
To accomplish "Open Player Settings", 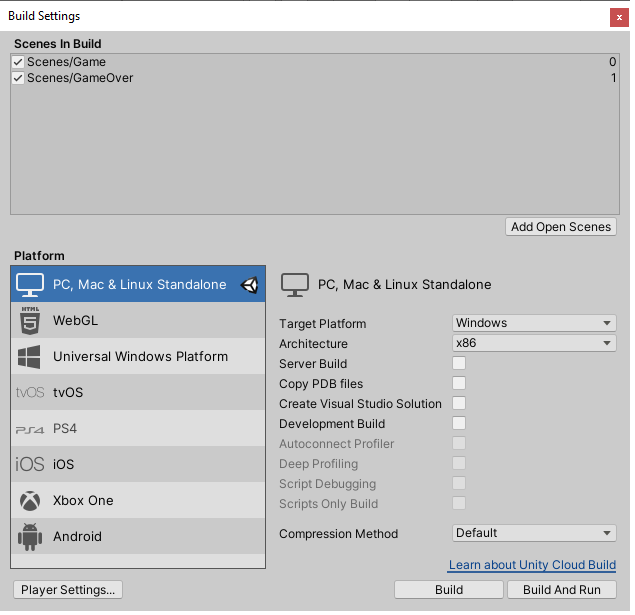I will (x=69, y=590).
